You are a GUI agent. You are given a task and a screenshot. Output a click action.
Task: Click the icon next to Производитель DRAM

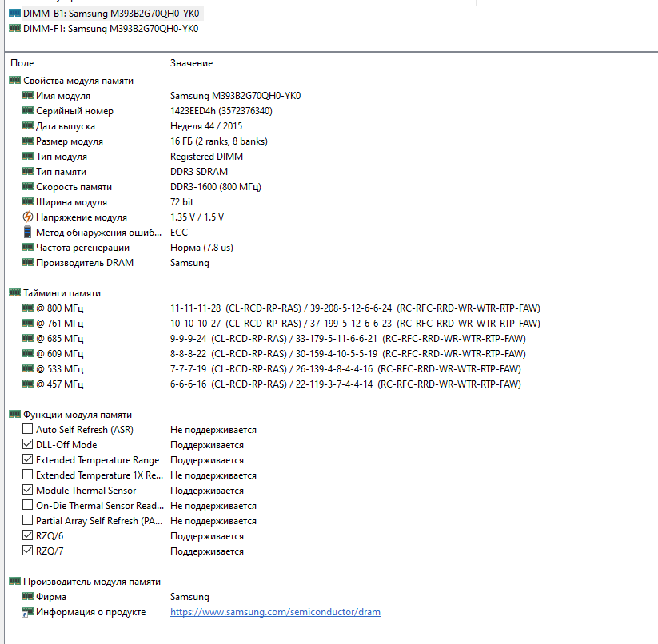tap(28, 262)
